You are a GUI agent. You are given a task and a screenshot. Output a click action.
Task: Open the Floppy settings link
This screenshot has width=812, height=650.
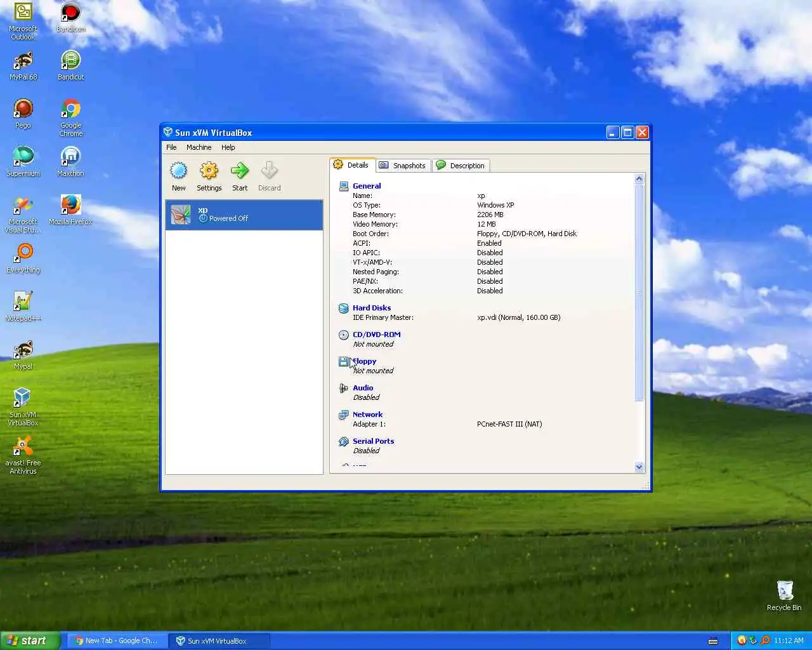(x=365, y=361)
